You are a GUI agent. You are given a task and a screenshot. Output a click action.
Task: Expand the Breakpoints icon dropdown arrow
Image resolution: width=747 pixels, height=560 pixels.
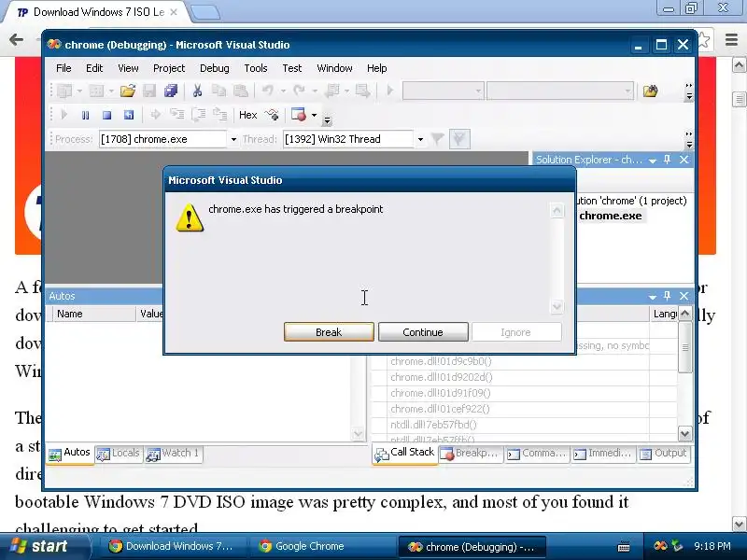tap(314, 115)
